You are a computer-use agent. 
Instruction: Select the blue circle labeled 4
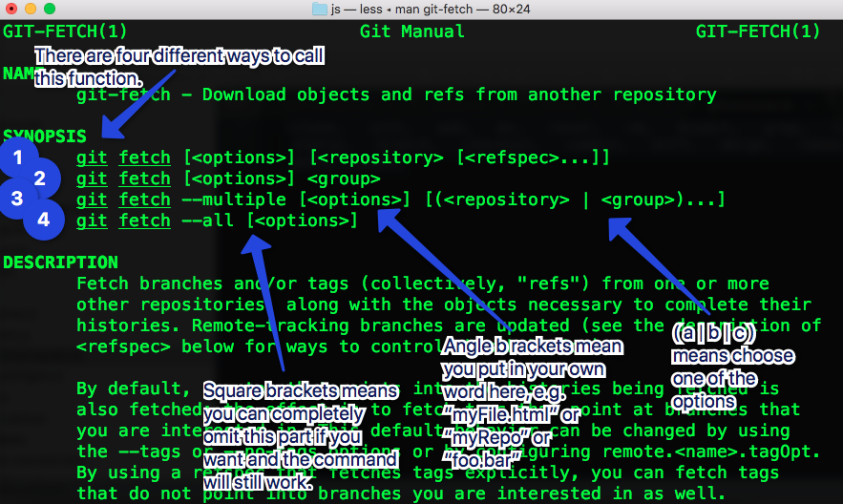43,220
